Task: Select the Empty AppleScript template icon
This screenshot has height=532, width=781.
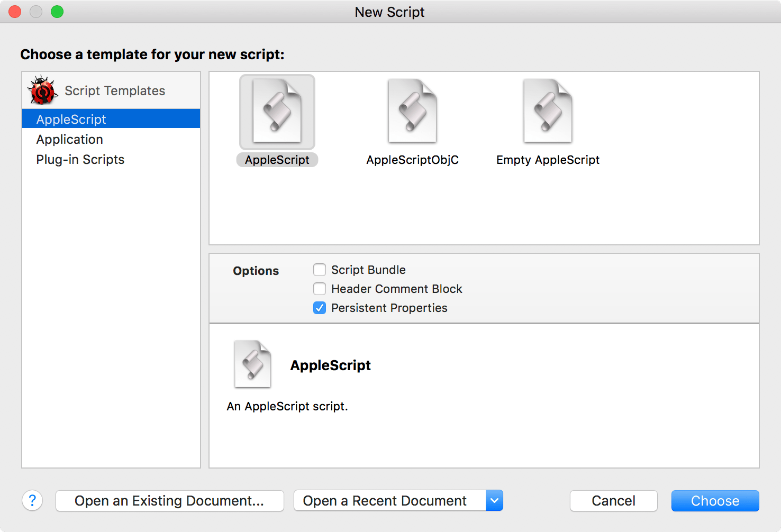Action: coord(548,112)
